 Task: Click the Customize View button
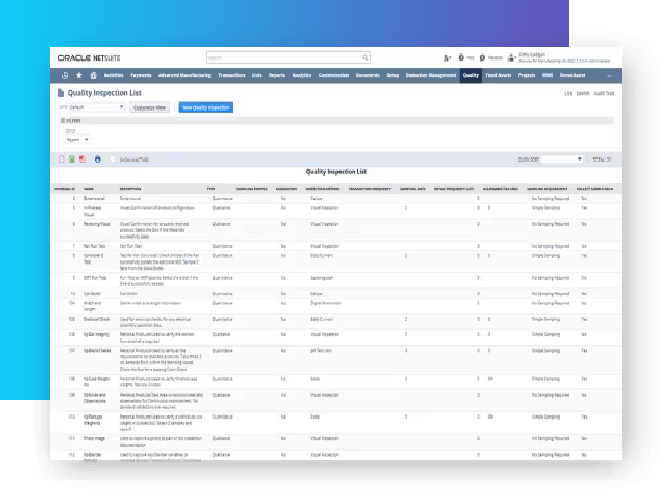pyautogui.click(x=149, y=106)
